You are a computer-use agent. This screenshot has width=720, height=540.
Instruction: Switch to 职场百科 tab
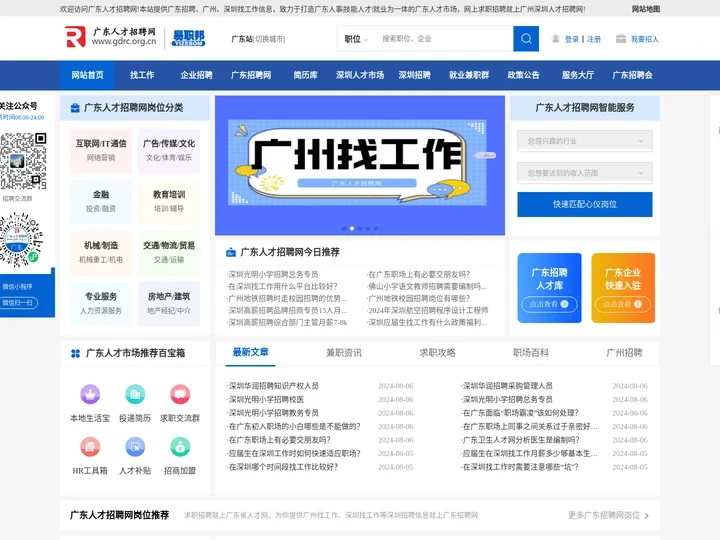[x=531, y=353]
